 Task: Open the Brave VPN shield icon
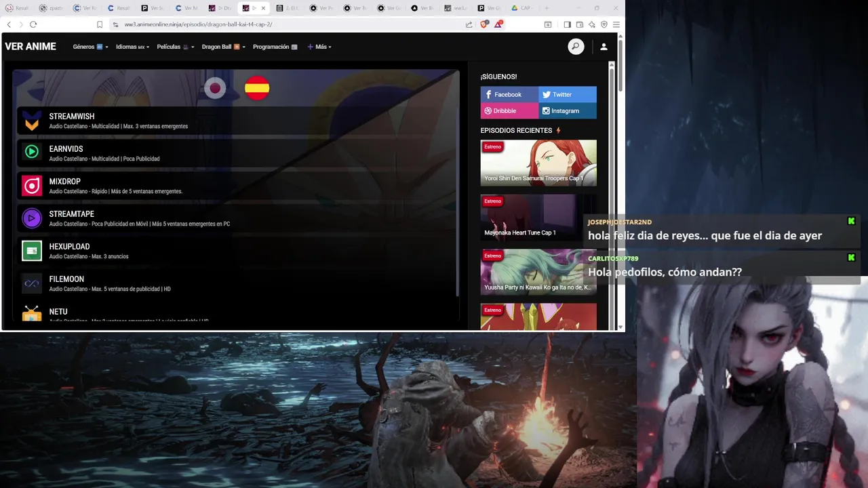point(604,24)
